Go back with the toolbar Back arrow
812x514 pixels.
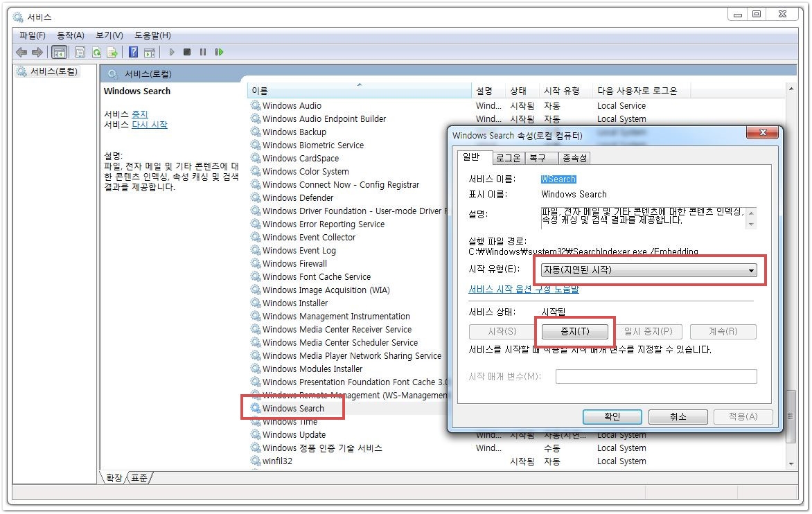(x=21, y=52)
